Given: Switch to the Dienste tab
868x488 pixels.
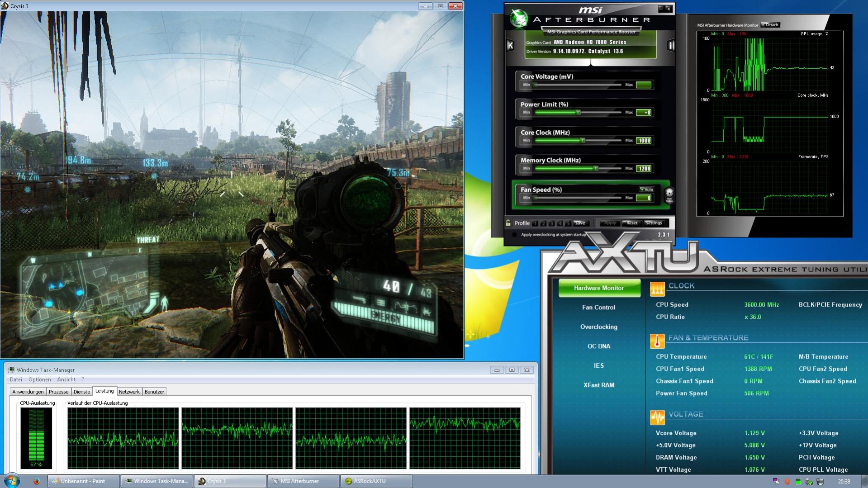Looking at the screenshot, I should point(82,392).
